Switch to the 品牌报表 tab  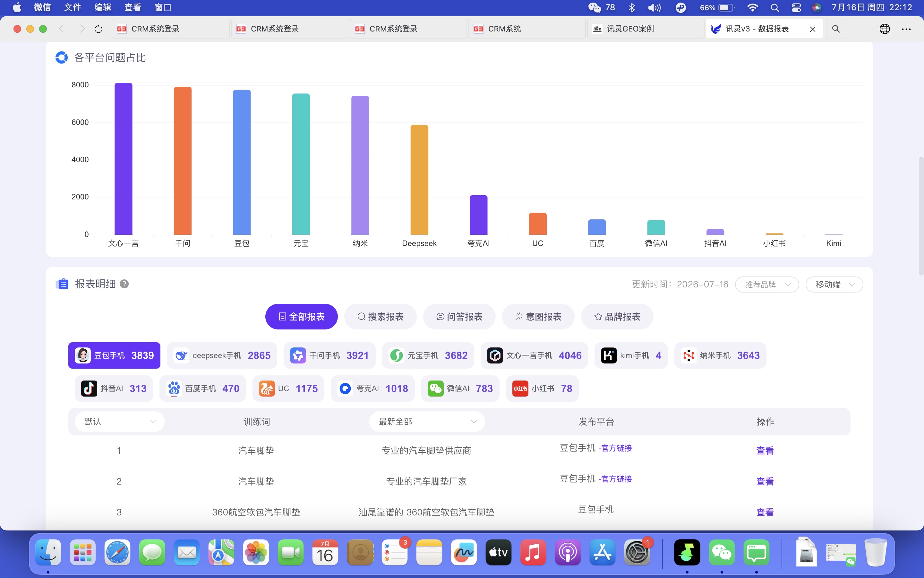[617, 317]
